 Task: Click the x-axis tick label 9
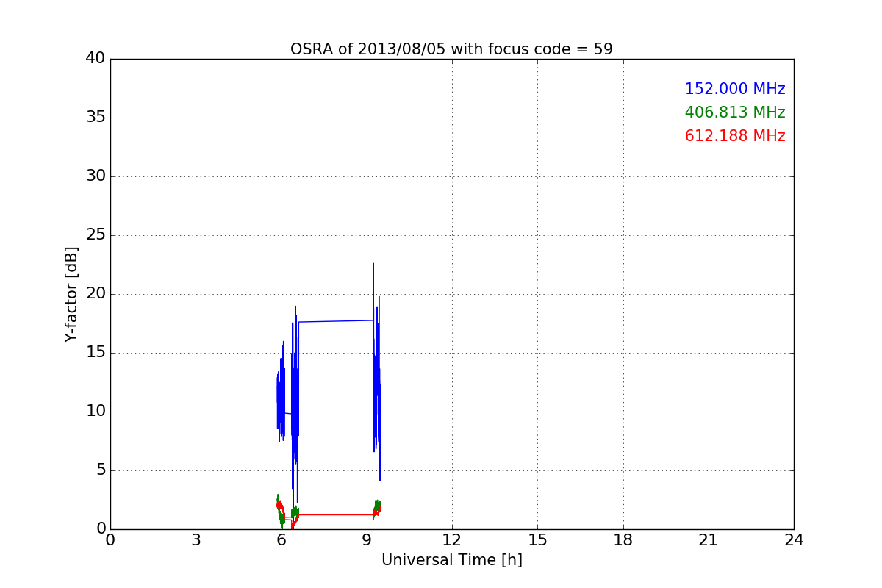pos(367,540)
